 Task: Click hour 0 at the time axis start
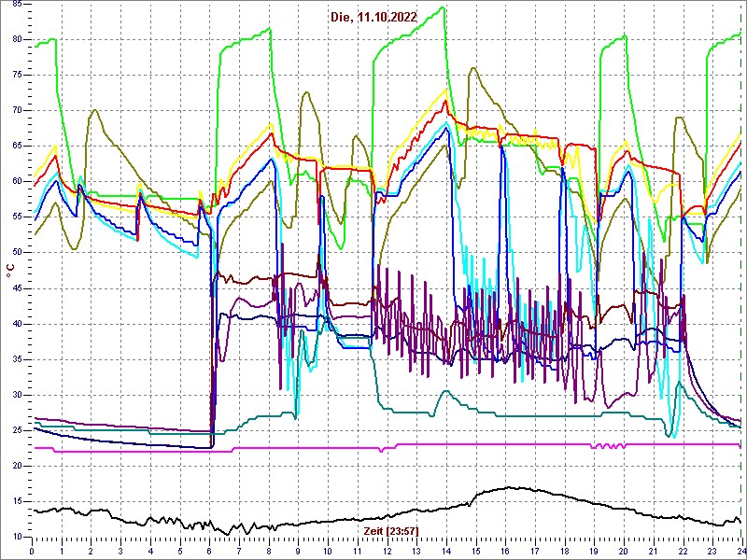pos(33,551)
